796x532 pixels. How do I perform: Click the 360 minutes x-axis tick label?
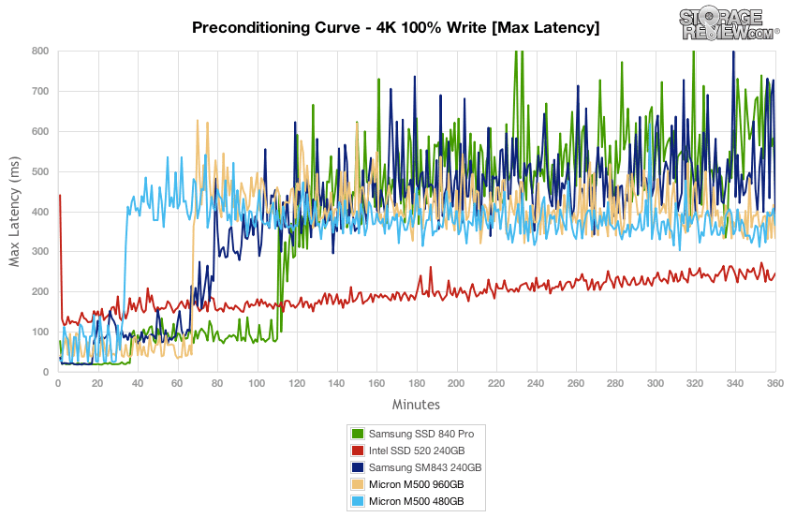coord(774,383)
